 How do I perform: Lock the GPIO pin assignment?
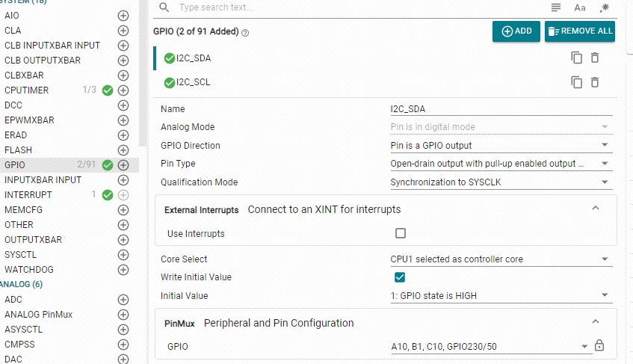coord(599,346)
